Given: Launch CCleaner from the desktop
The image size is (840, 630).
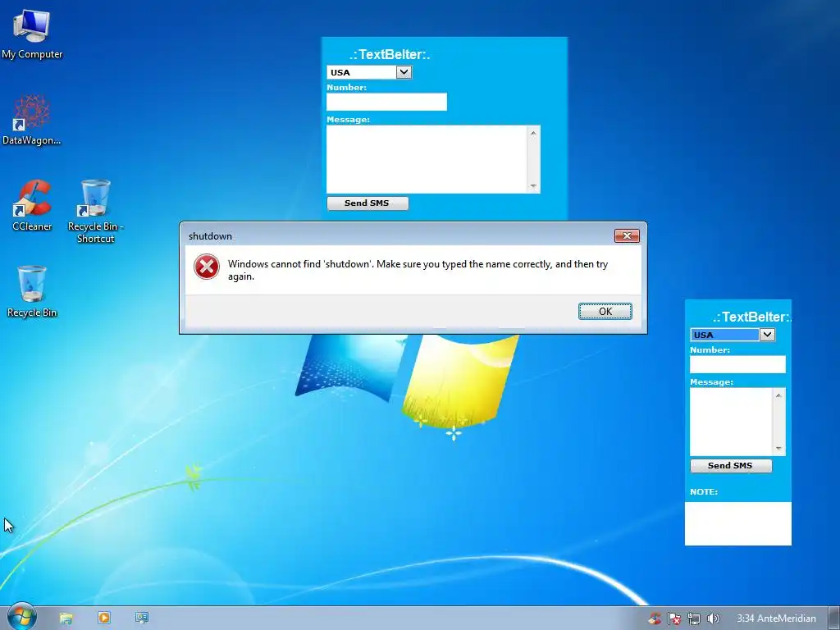Looking at the screenshot, I should point(32,206).
